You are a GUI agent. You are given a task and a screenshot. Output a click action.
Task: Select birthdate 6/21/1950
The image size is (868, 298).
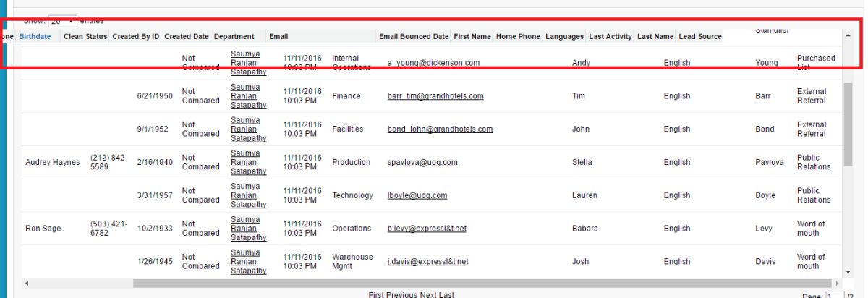(x=155, y=96)
